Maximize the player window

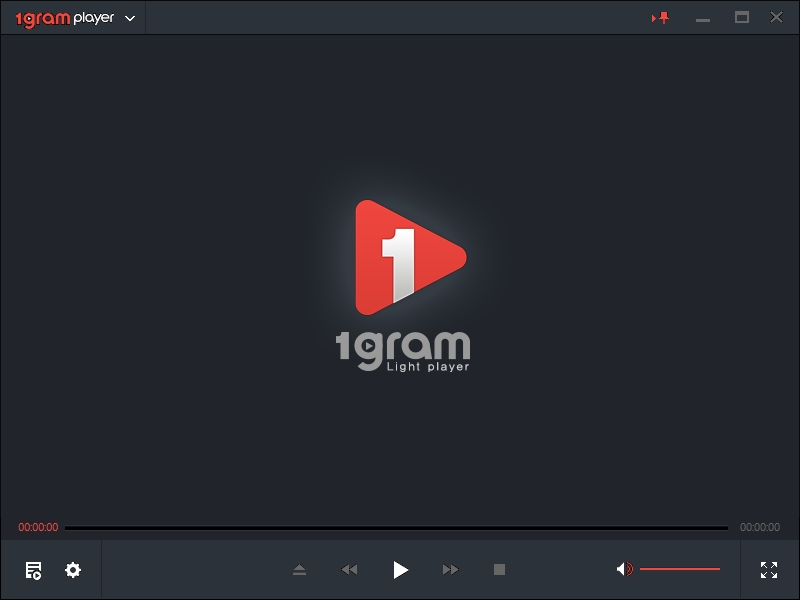click(742, 17)
